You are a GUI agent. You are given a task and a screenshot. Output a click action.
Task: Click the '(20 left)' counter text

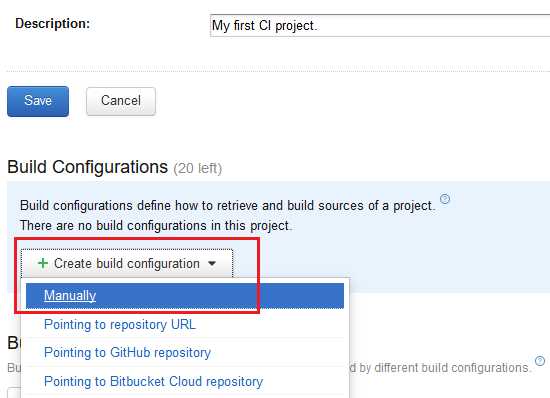tap(197, 169)
